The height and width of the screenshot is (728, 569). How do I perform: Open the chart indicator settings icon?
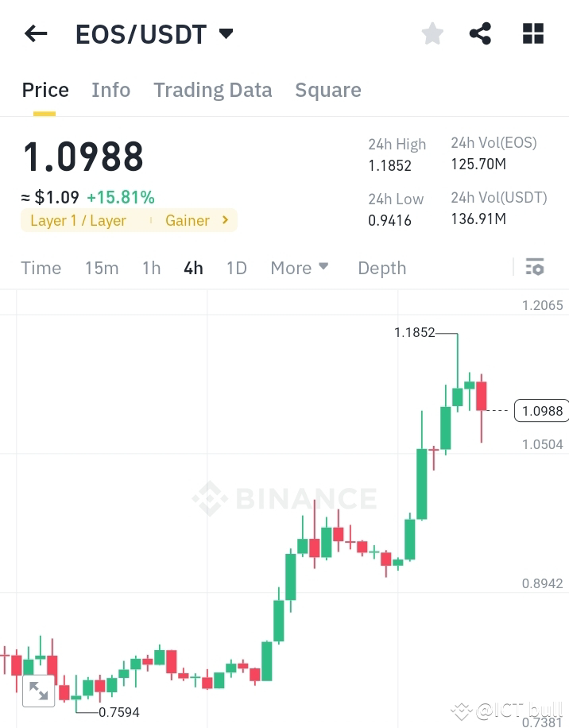[534, 267]
